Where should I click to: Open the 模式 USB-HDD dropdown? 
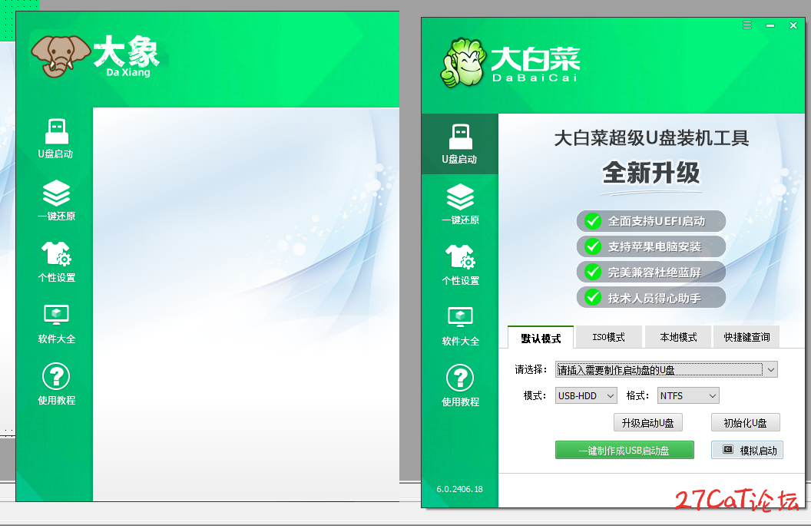pos(586,395)
